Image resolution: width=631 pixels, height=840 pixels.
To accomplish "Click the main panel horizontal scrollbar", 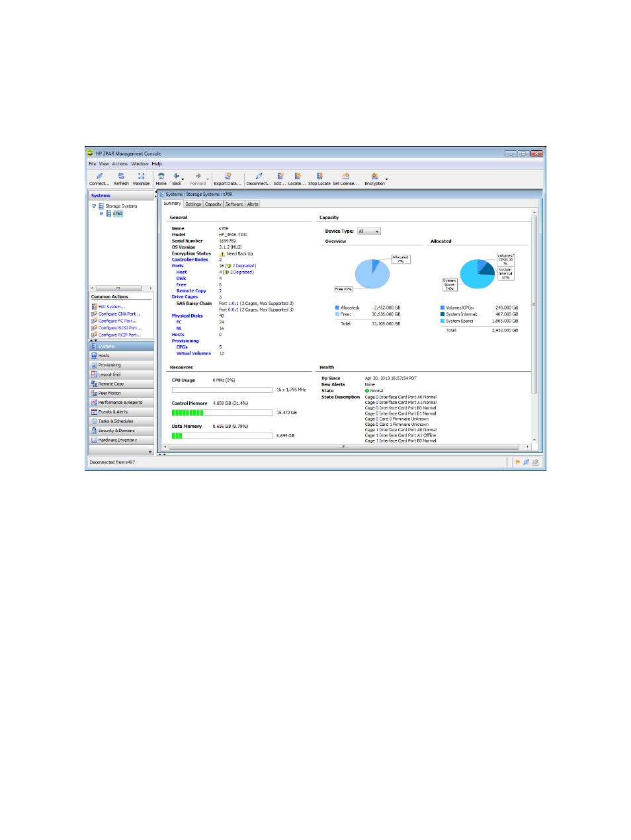I will tap(344, 446).
